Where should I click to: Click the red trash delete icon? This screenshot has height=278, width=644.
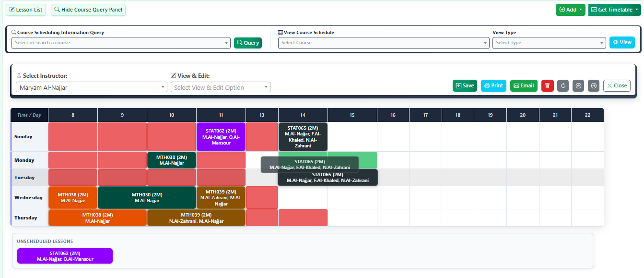(x=547, y=85)
